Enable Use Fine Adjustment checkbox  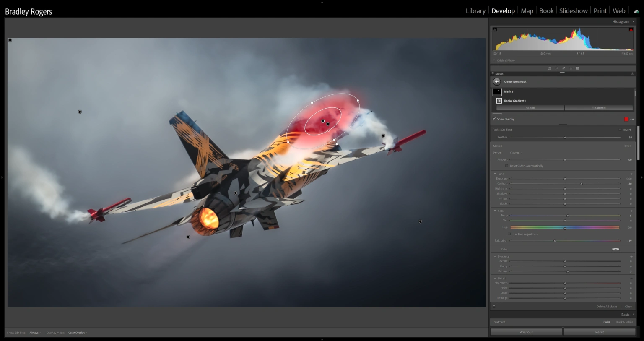pos(509,234)
